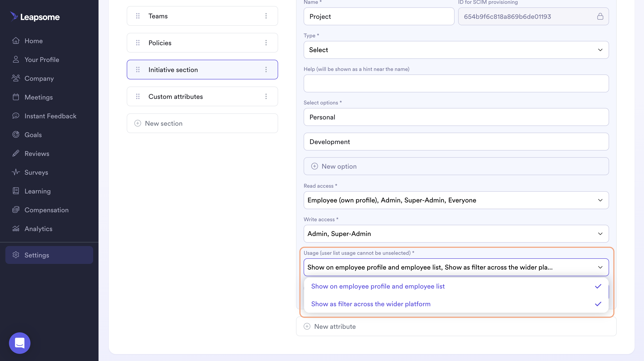Image resolution: width=644 pixels, height=361 pixels.
Task: Open Home from the sidebar
Action: point(34,41)
